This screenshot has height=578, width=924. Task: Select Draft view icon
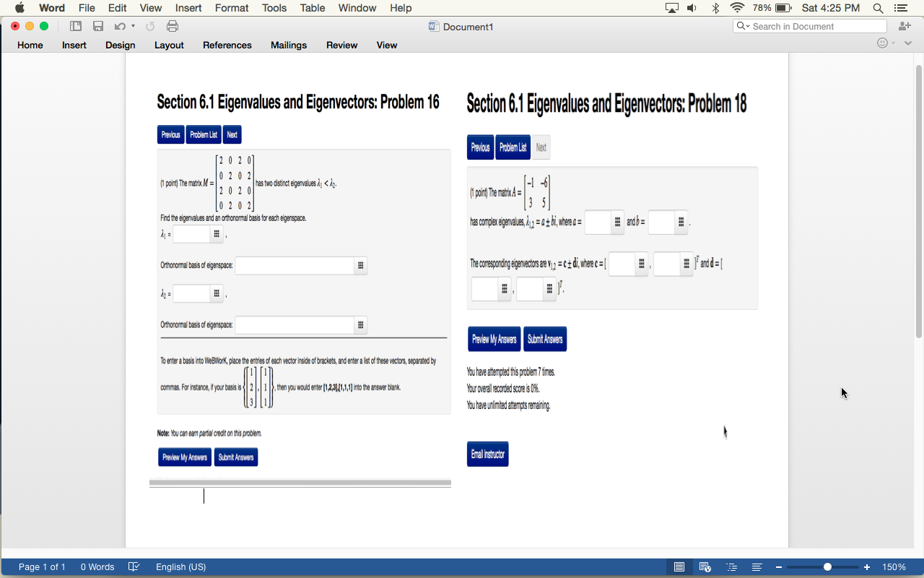click(757, 567)
